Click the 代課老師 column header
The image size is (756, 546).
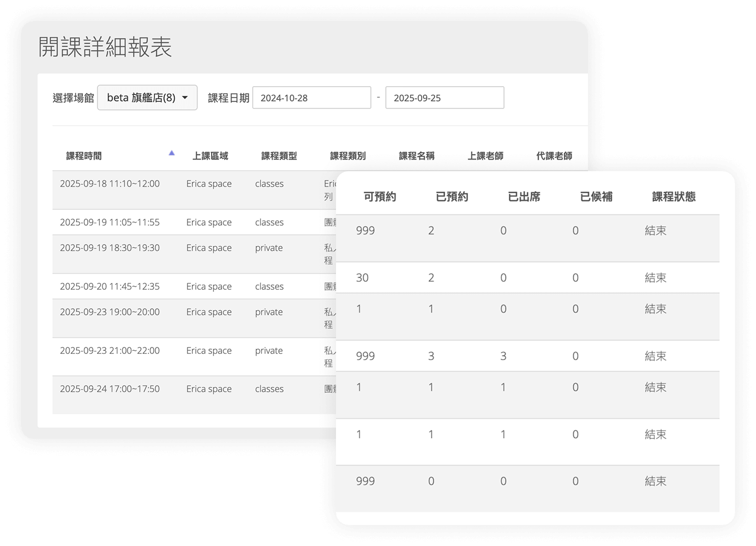point(553,155)
